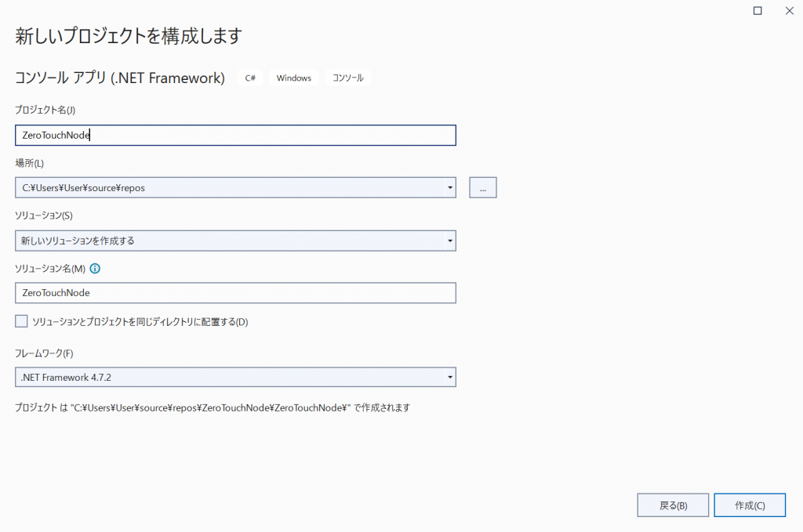
Task: Expand the フレームワーク version dropdown
Action: tap(449, 377)
